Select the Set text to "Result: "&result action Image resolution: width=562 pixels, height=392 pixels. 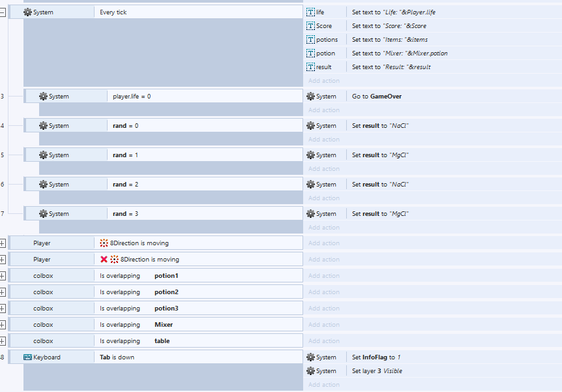[x=391, y=67]
